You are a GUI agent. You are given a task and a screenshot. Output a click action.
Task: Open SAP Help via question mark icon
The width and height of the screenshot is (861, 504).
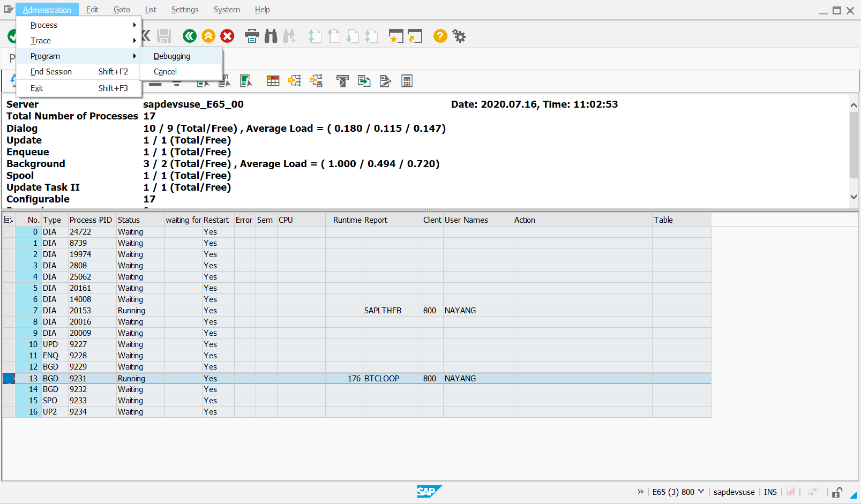439,36
